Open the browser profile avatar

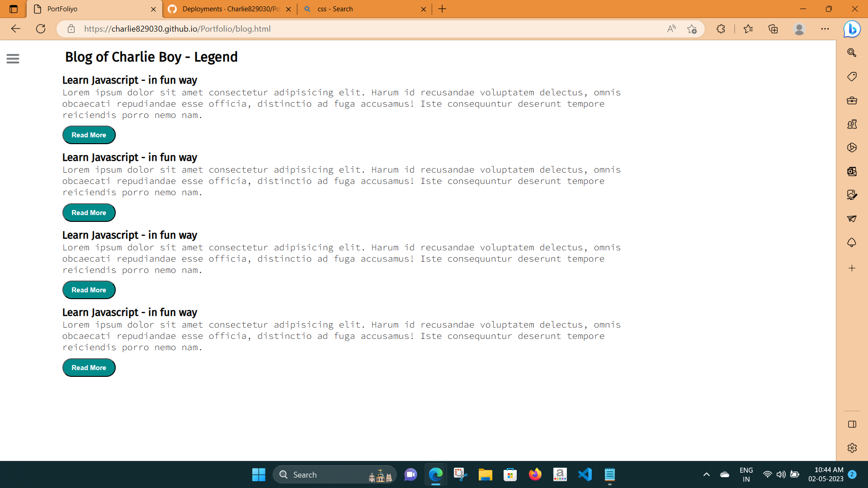(x=799, y=29)
